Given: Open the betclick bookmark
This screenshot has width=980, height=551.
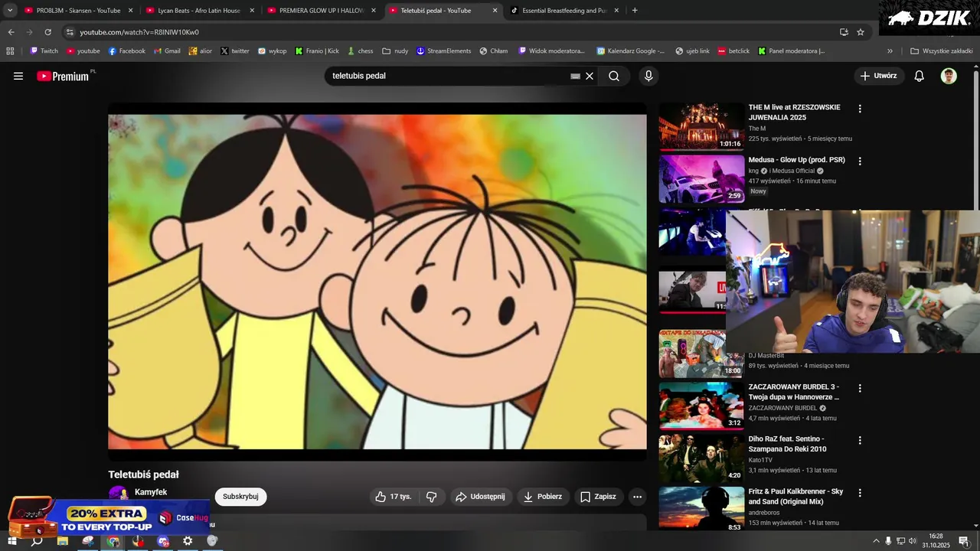Looking at the screenshot, I should click(733, 51).
